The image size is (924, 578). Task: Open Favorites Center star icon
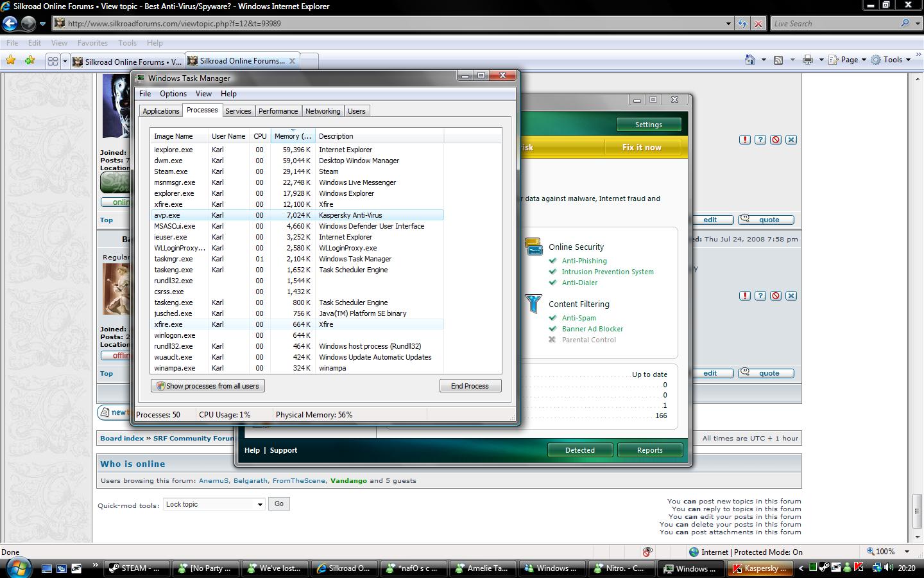pyautogui.click(x=10, y=60)
